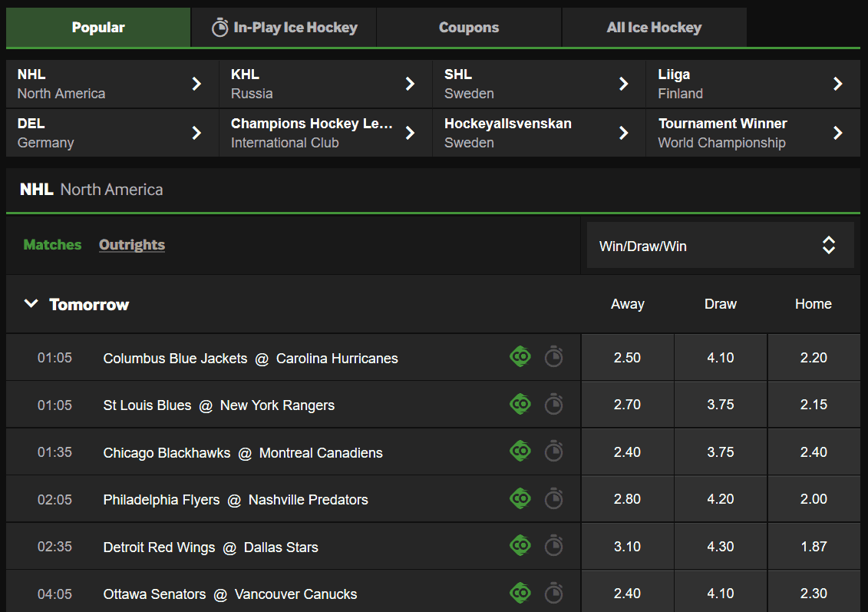Click the Hockeyallsvenskan tile chevron arrow
The height and width of the screenshot is (612, 868).
(624, 133)
